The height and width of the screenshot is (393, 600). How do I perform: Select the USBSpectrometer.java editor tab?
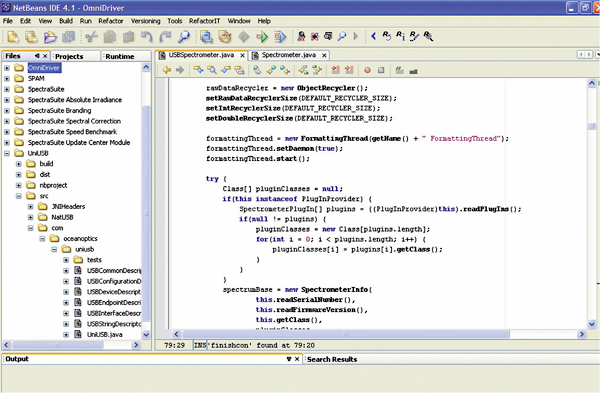point(201,55)
